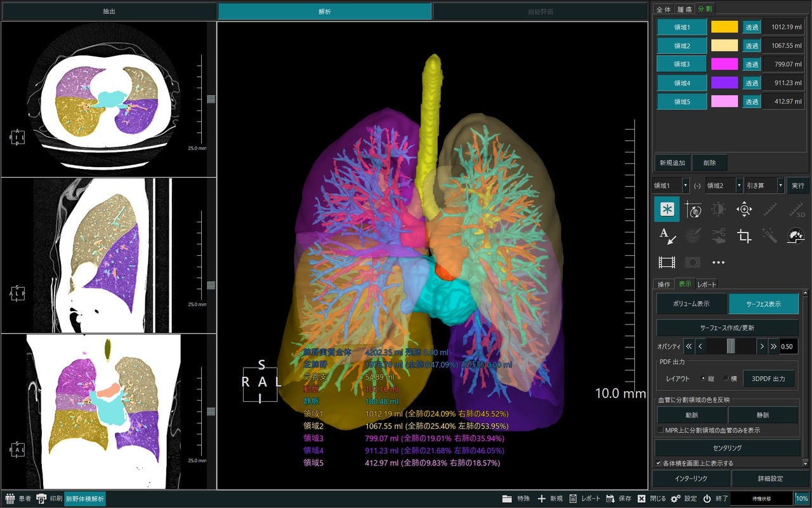This screenshot has width=812, height=508.
Task: Switch to the レポート panel tab
Action: click(707, 284)
